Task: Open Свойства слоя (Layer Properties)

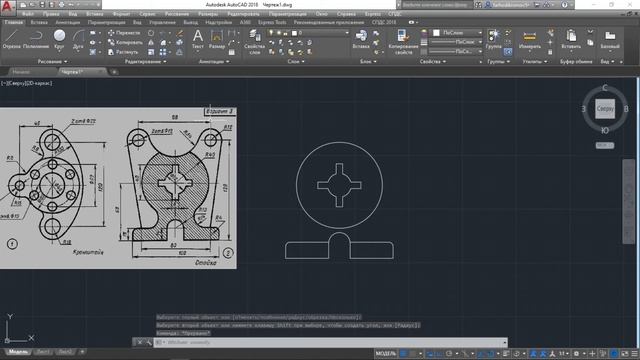Action: coord(255,42)
